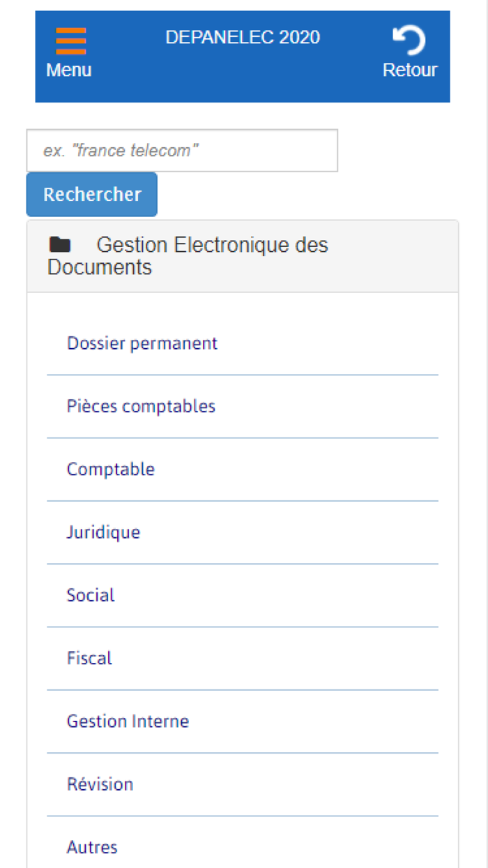This screenshot has width=488, height=868.
Task: Open the Juridique documents list
Action: pyautogui.click(x=103, y=532)
